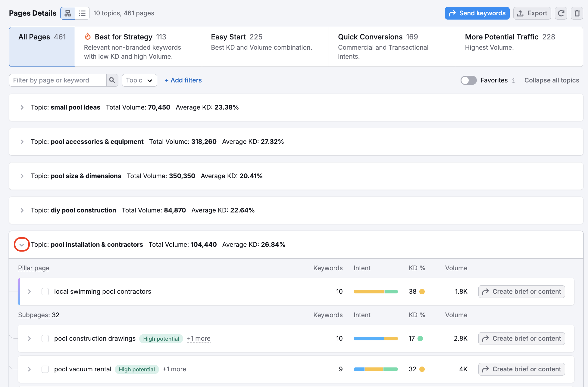588x387 pixels.
Task: Switch to the topic tree view icon
Action: pos(68,13)
